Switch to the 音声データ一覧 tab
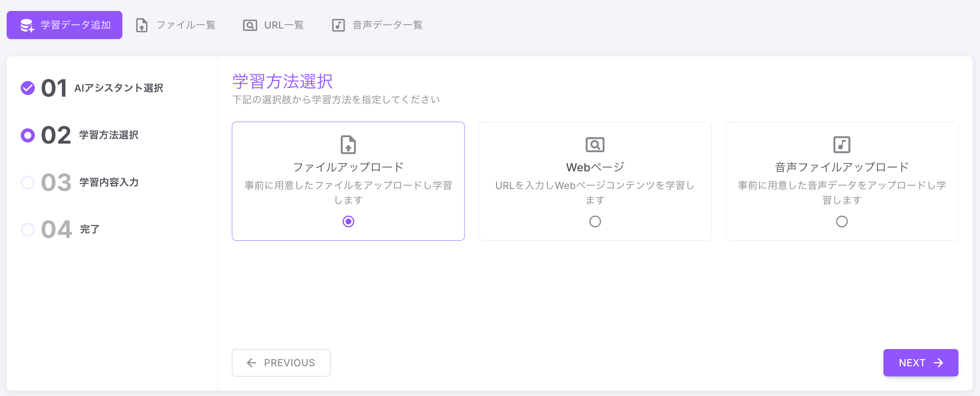The height and width of the screenshot is (396, 980). pyautogui.click(x=377, y=25)
